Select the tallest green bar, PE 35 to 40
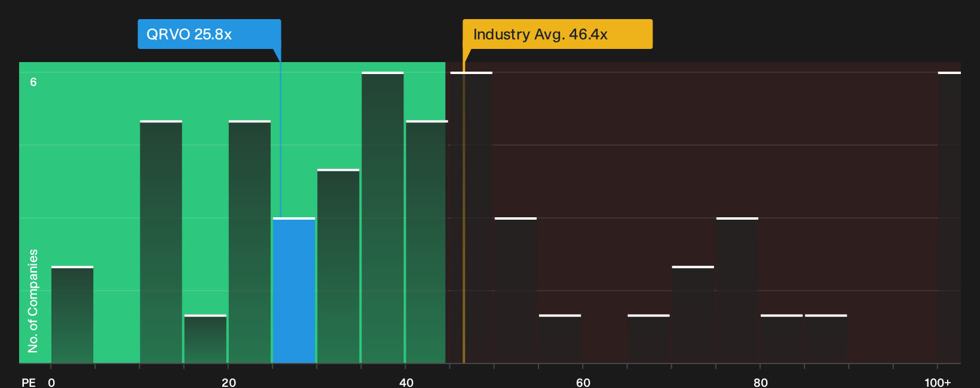The height and width of the screenshot is (388, 980). [x=382, y=217]
